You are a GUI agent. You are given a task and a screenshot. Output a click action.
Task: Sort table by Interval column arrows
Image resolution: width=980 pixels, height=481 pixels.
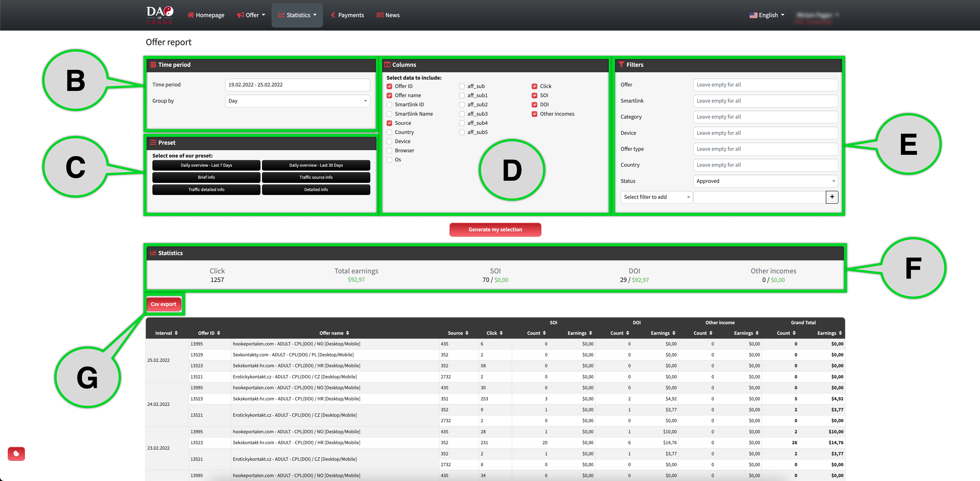click(176, 333)
